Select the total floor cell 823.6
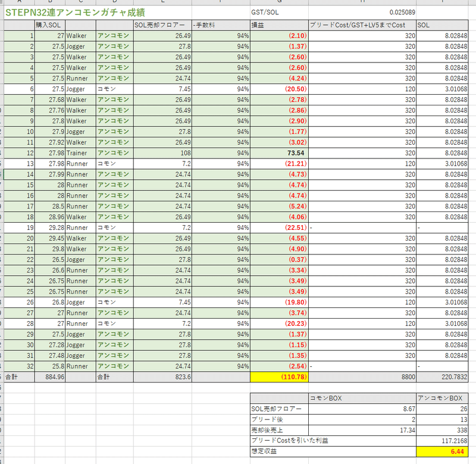476x464 pixels. pyautogui.click(x=162, y=377)
